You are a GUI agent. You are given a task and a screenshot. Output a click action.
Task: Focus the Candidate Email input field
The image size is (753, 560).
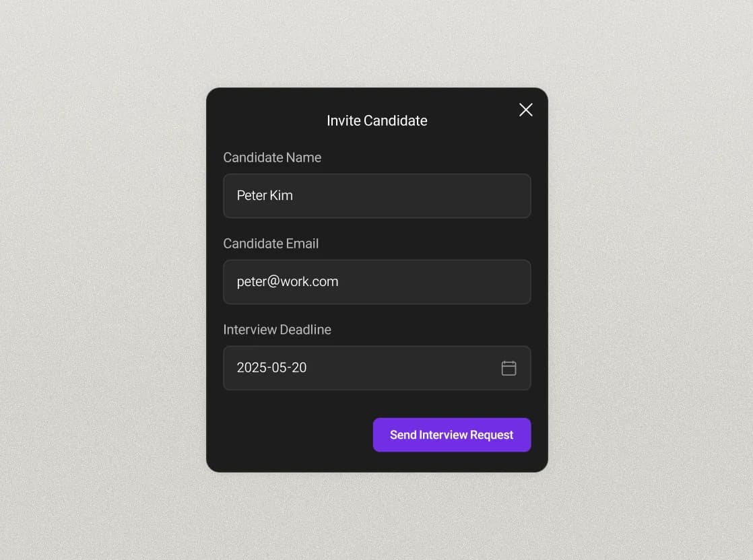(x=377, y=282)
